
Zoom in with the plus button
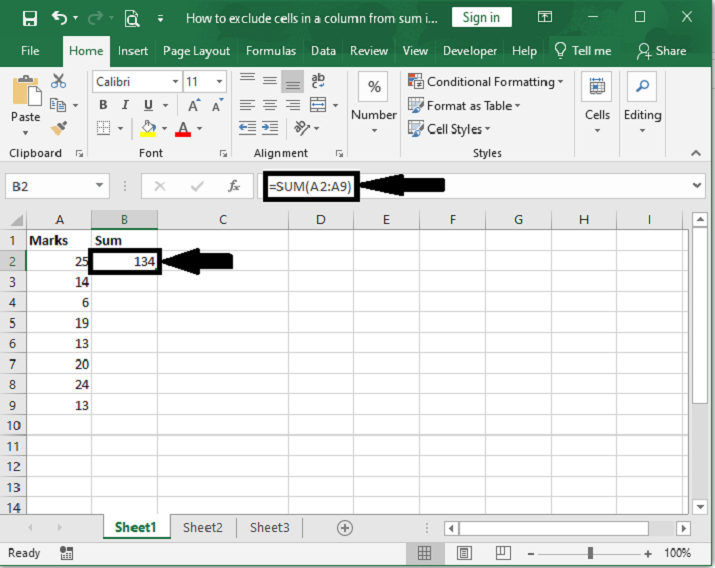648,554
